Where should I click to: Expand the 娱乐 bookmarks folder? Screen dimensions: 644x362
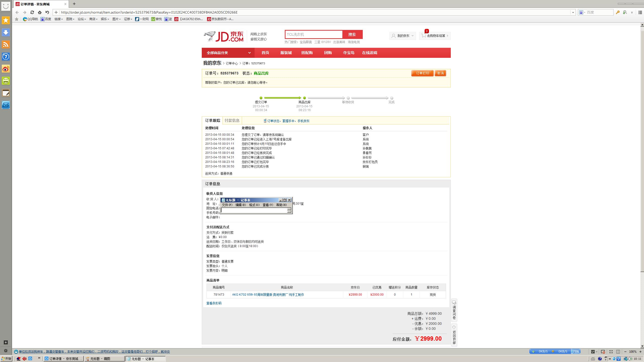105,19
